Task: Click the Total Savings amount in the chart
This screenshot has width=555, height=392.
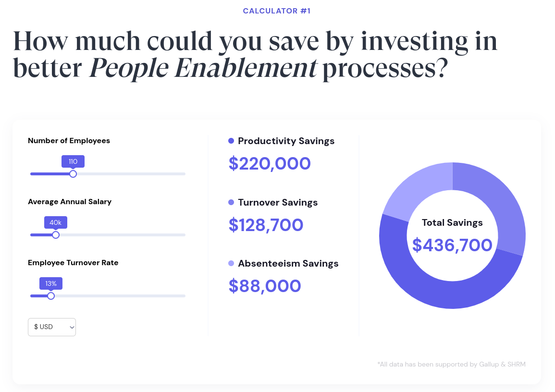Action: tap(452, 245)
